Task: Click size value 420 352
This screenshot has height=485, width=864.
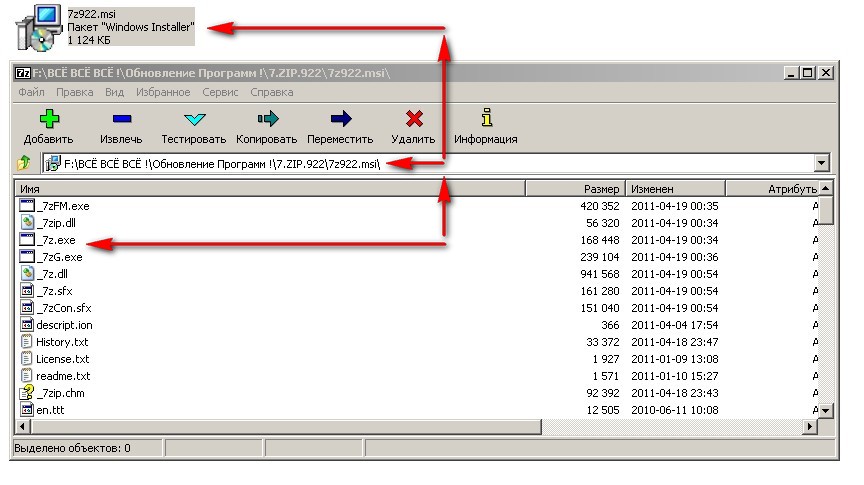Action: tap(600, 206)
